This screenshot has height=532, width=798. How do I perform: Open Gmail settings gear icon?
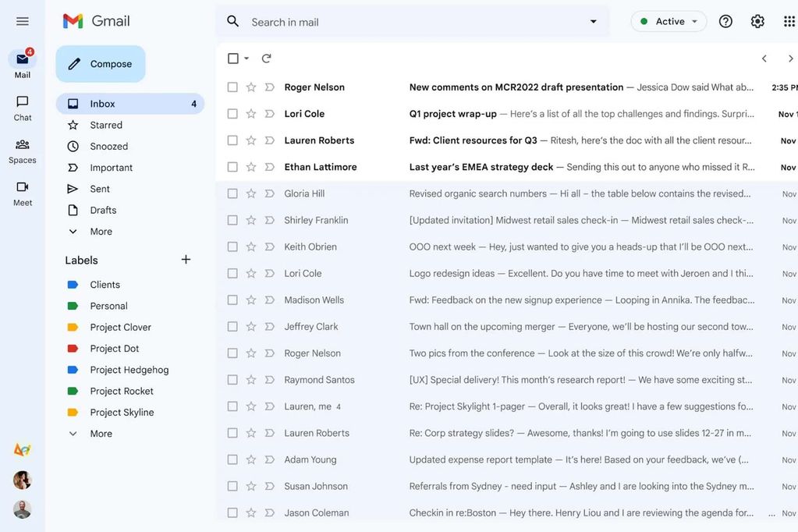point(757,21)
